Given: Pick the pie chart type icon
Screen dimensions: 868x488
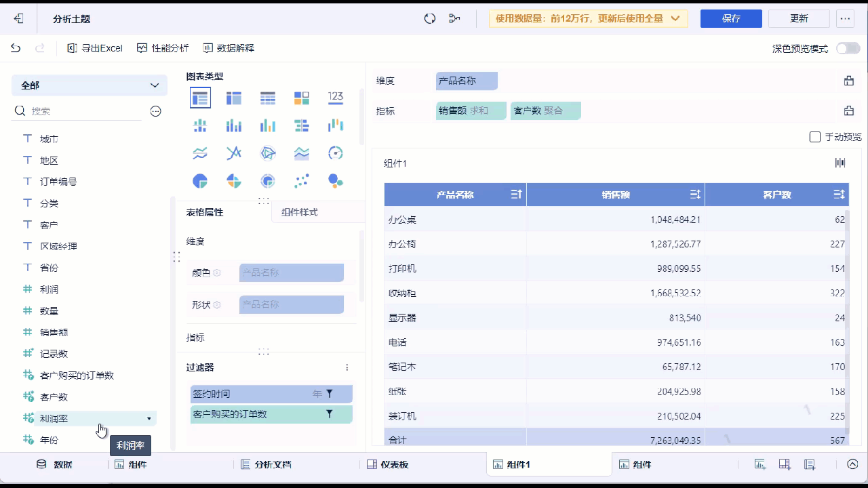Looking at the screenshot, I should click(x=200, y=181).
